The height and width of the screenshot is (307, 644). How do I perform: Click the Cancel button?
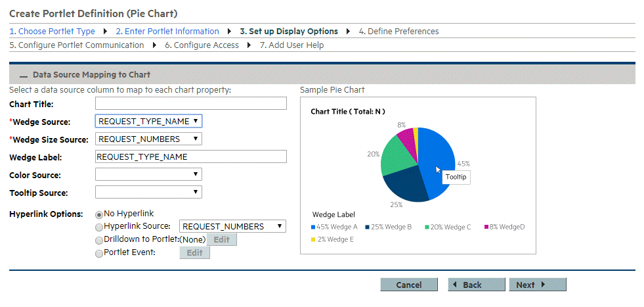pos(408,285)
